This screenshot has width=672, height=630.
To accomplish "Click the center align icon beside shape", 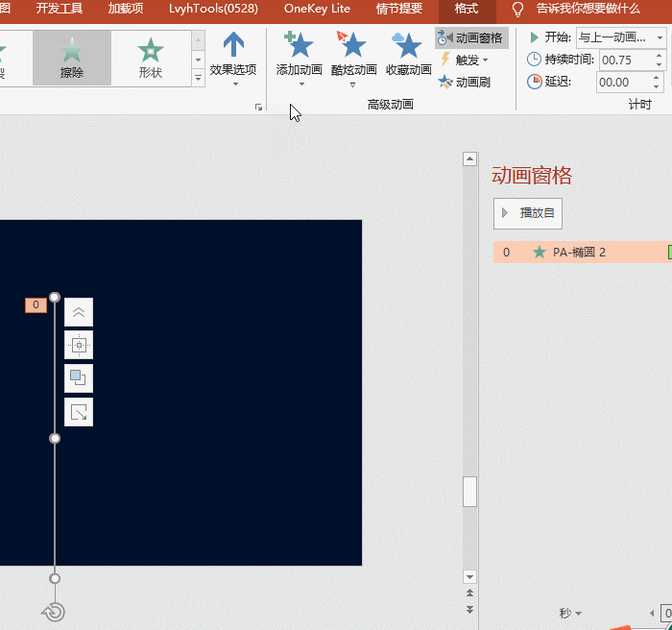I will [79, 345].
